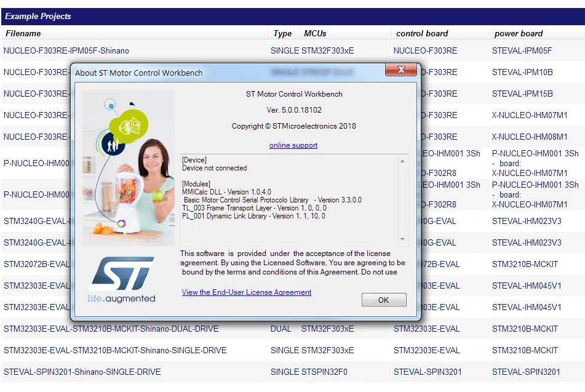This screenshot has width=585, height=392.
Task: Select STEVAL-IPM05F power board cell
Action: tap(522, 51)
